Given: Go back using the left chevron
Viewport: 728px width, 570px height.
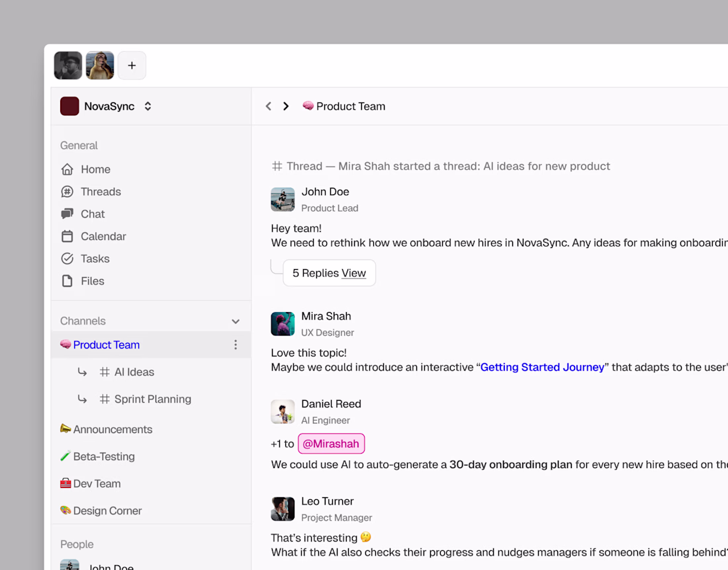Looking at the screenshot, I should click(x=268, y=106).
